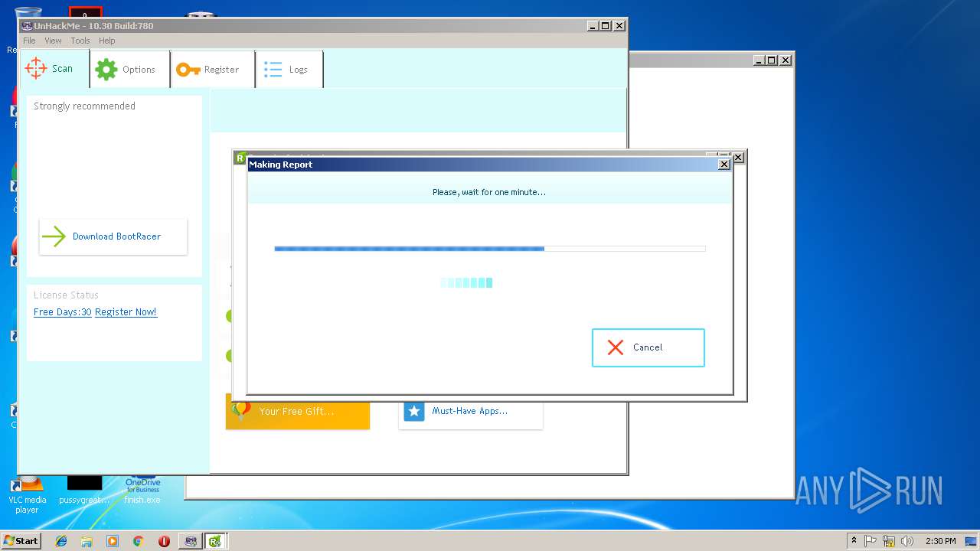Open the Tools menu

(80, 41)
